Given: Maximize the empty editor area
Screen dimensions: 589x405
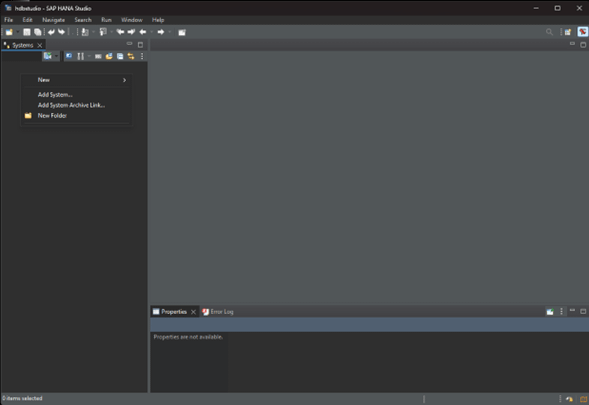Looking at the screenshot, I should pyautogui.click(x=583, y=45).
